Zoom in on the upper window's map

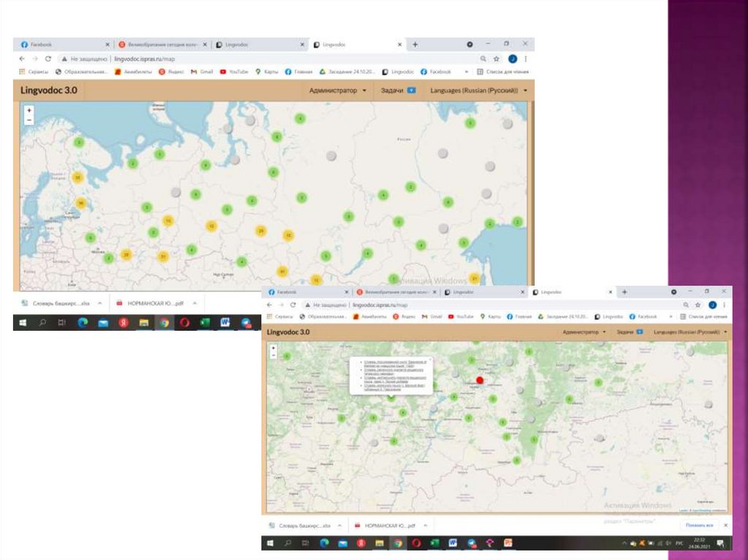(28, 111)
